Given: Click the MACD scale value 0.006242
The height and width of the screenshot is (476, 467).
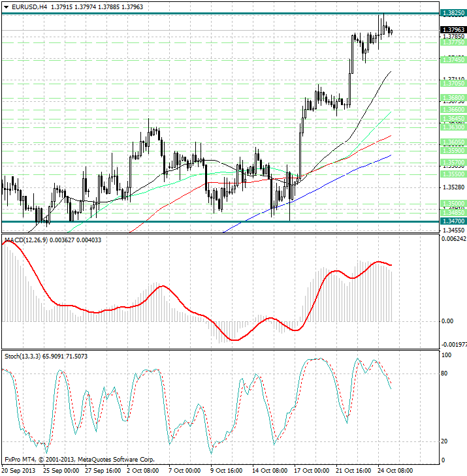Looking at the screenshot, I should (454, 239).
